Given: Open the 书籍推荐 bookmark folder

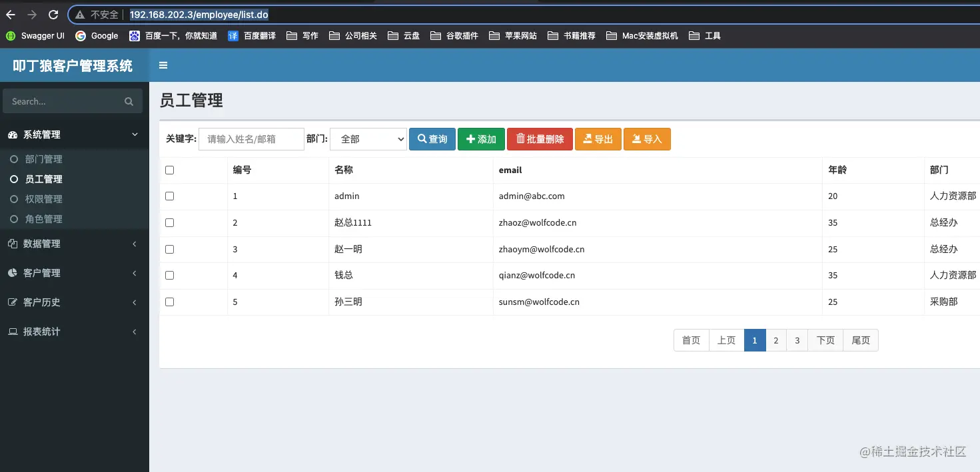Looking at the screenshot, I should (x=571, y=36).
